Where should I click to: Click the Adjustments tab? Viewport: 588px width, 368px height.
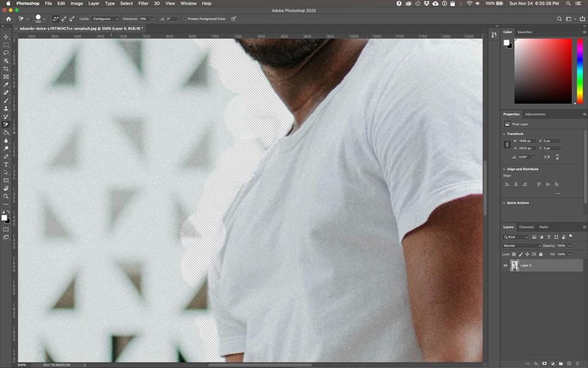point(535,114)
